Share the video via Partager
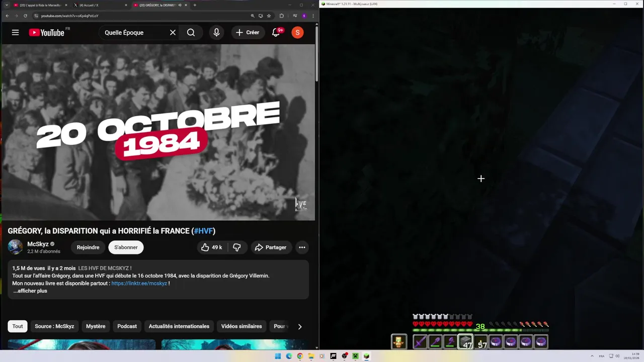The image size is (644, 362). pos(271,247)
